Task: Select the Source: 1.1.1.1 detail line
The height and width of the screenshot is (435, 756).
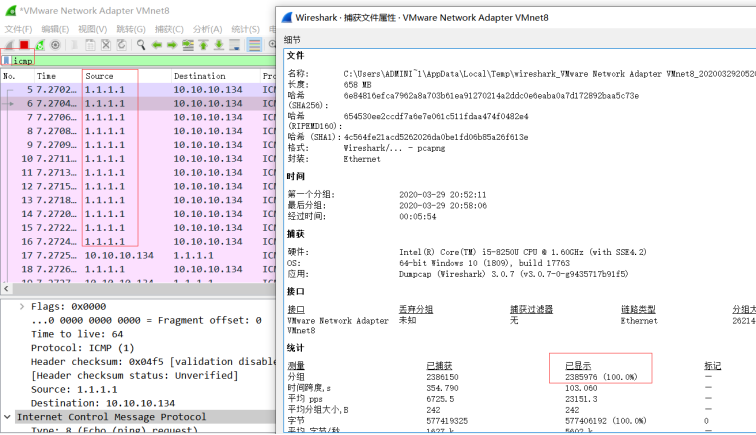Action: (x=74, y=390)
